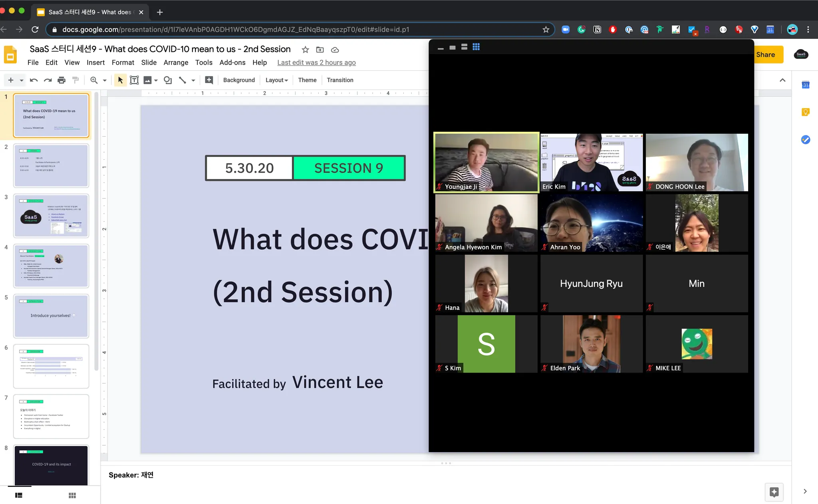Click the Undo arrow icon
This screenshot has height=504, width=818.
pos(34,80)
